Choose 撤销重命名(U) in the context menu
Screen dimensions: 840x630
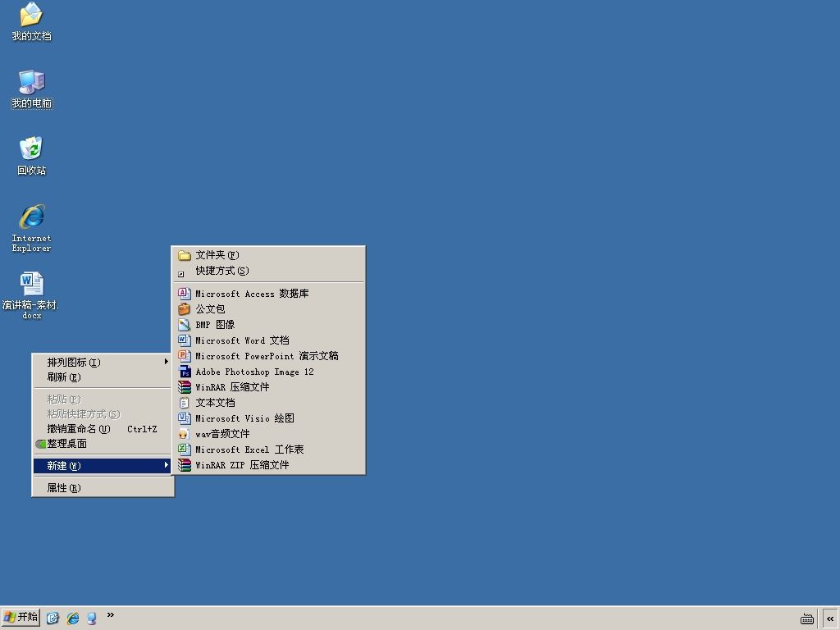coord(102,429)
